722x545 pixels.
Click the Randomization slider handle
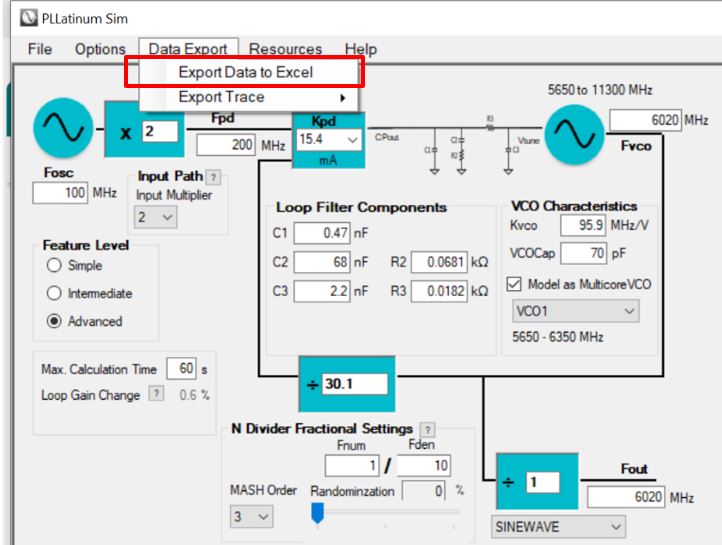(x=319, y=514)
